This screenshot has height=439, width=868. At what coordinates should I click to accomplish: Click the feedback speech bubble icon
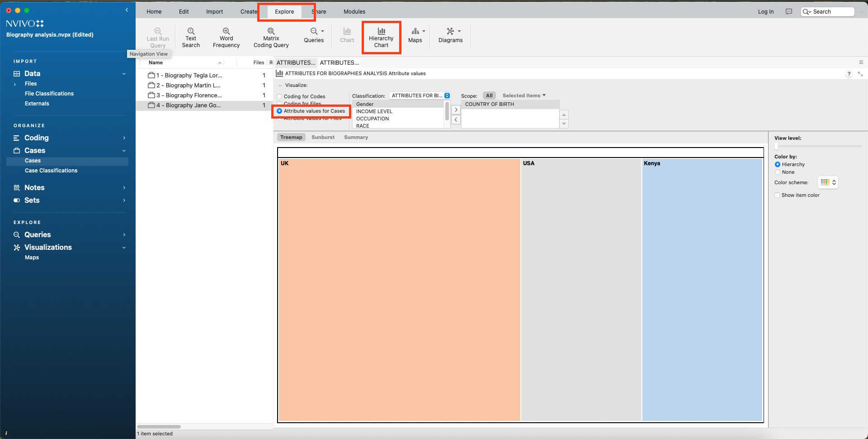click(789, 12)
